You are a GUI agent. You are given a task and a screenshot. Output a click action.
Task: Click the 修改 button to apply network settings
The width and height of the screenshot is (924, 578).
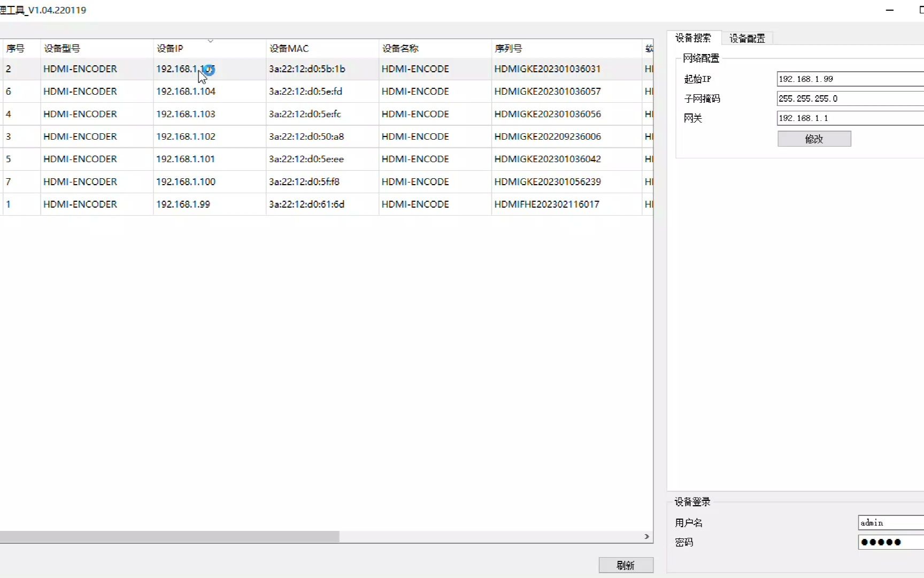814,139
